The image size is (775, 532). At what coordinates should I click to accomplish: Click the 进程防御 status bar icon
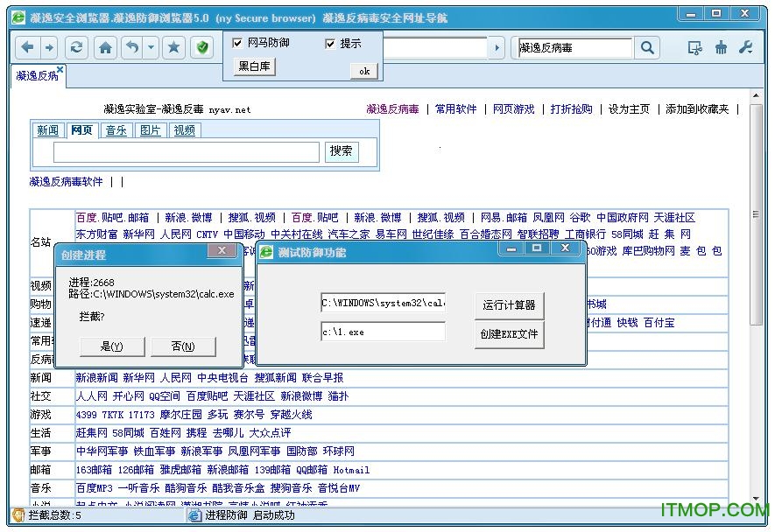coord(195,515)
